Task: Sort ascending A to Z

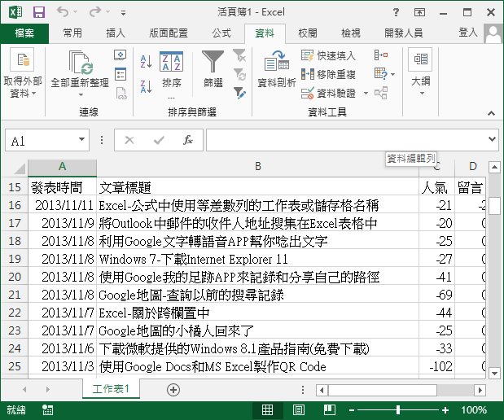Action: click(x=146, y=61)
